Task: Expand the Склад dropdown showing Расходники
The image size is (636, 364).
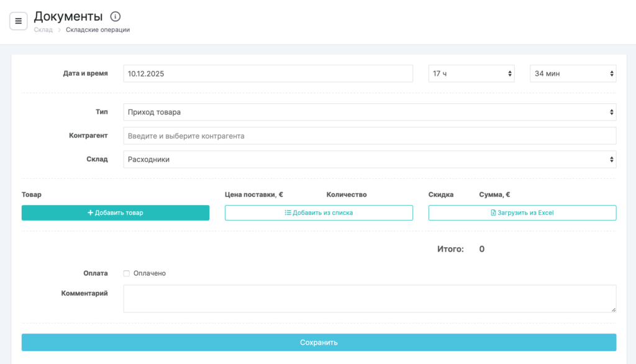Action: (370, 160)
